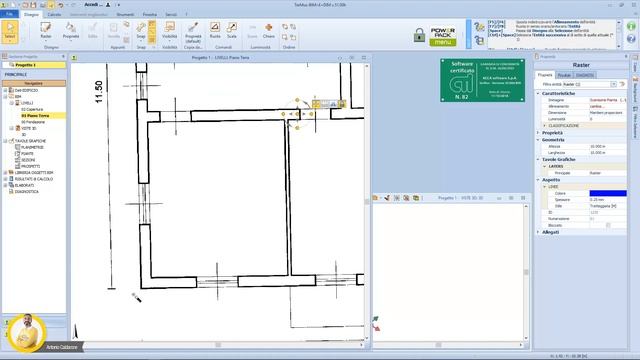Click the Larghezza value field

point(608,153)
